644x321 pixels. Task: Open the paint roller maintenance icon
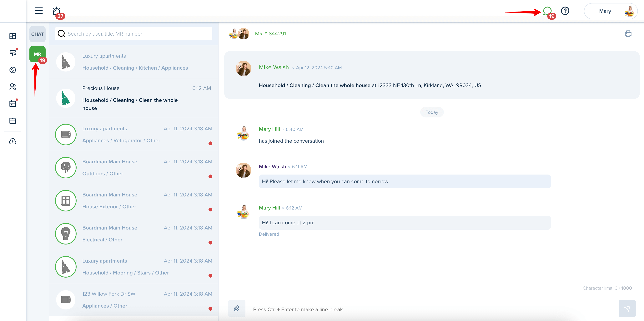pyautogui.click(x=13, y=53)
